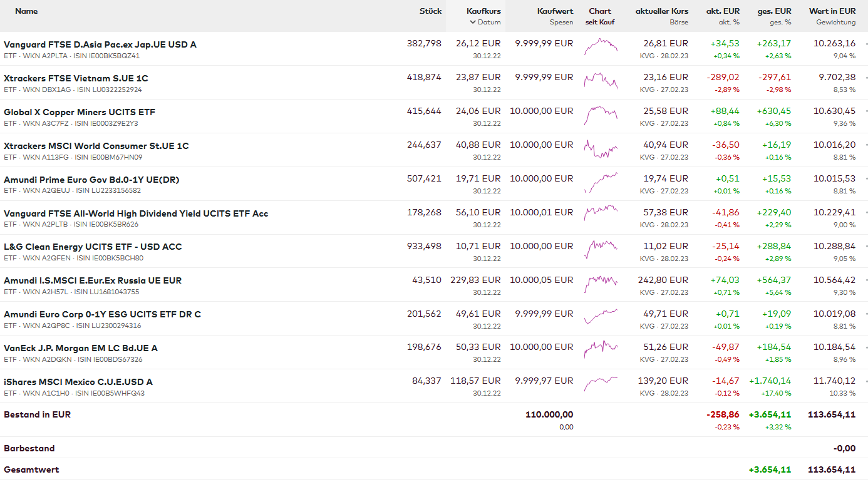868x482 pixels.
Task: Click the "seit Kauf" chart period label
Action: click(600, 23)
